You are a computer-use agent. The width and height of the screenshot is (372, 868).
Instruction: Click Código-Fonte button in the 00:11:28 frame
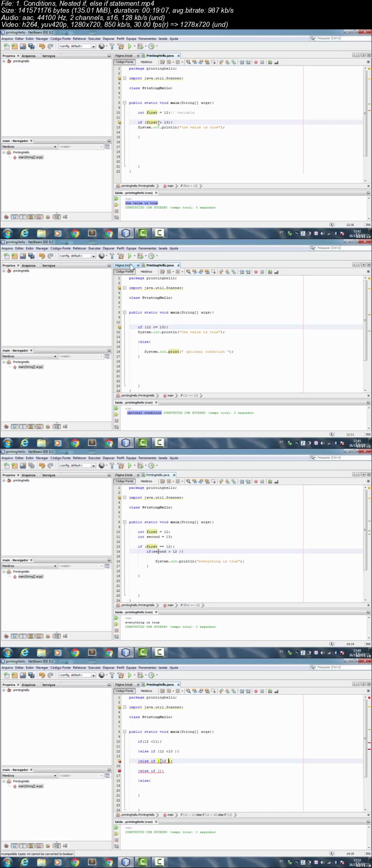tap(124, 481)
